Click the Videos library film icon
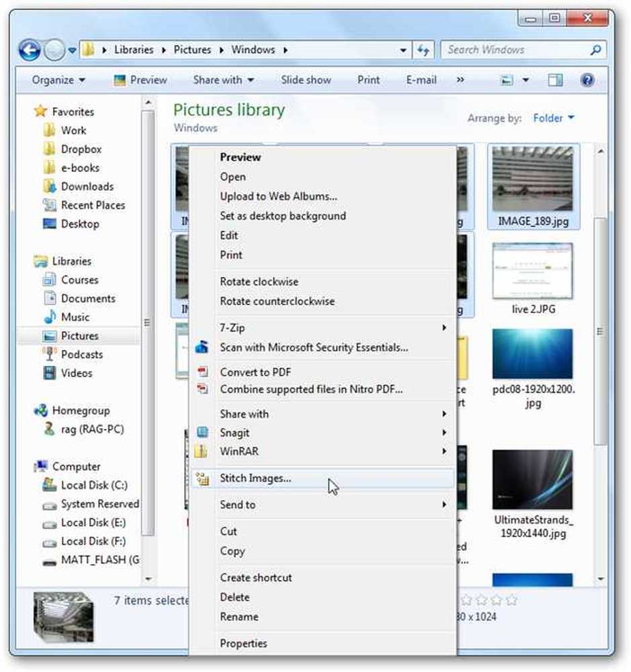This screenshot has width=631, height=672. (x=49, y=373)
